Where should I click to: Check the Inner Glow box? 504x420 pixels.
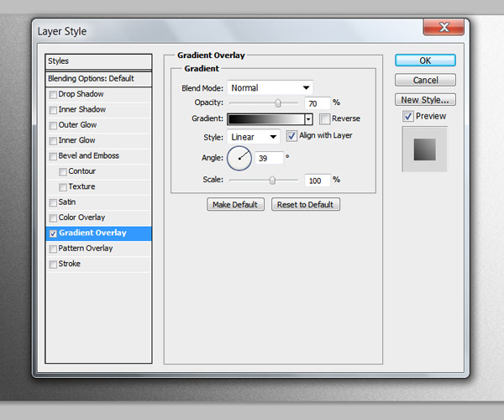(53, 141)
